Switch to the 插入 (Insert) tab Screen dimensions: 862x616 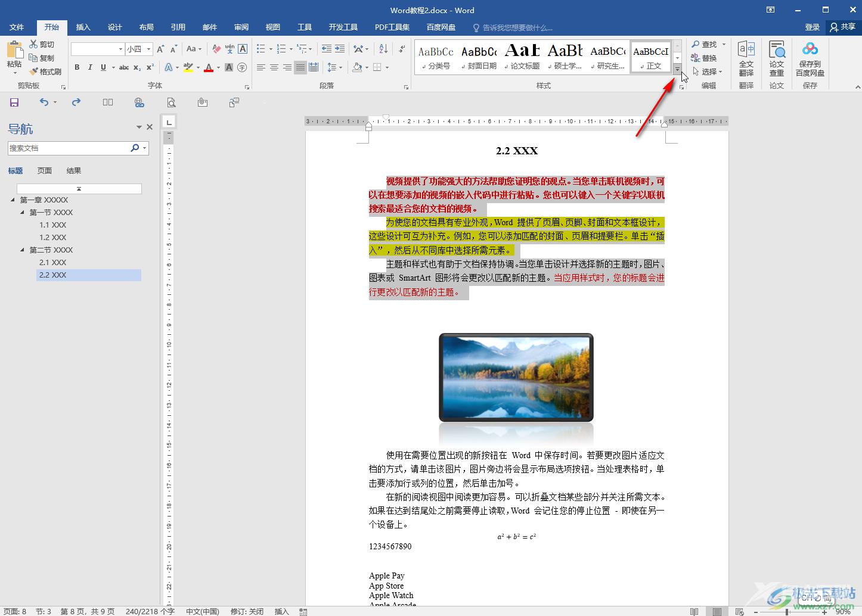(x=83, y=27)
